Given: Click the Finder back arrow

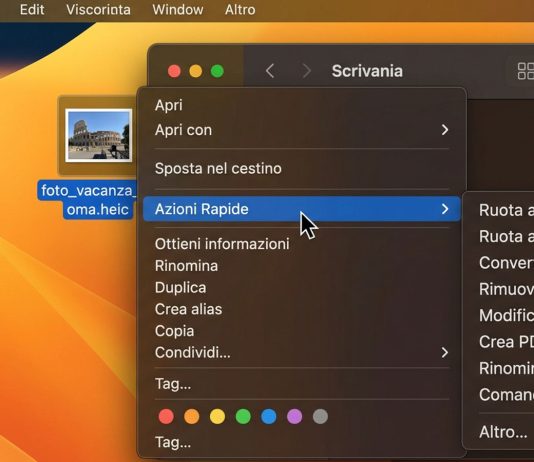Looking at the screenshot, I should click(x=270, y=71).
